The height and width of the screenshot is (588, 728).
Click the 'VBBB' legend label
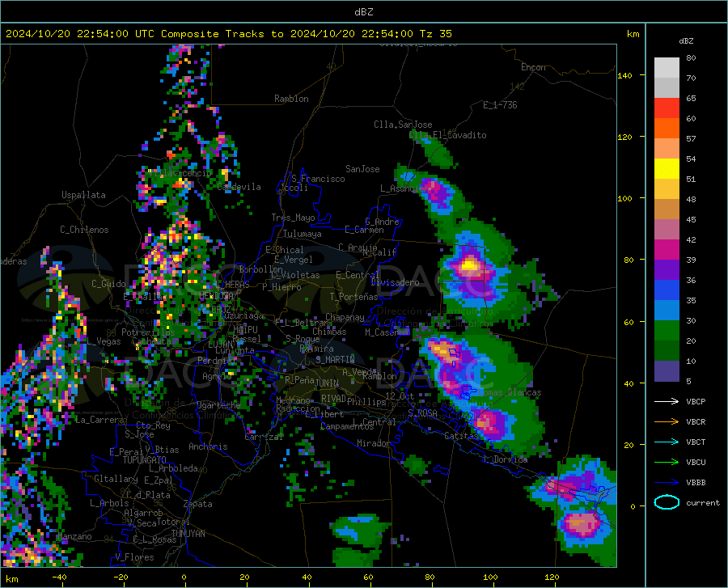click(x=696, y=483)
